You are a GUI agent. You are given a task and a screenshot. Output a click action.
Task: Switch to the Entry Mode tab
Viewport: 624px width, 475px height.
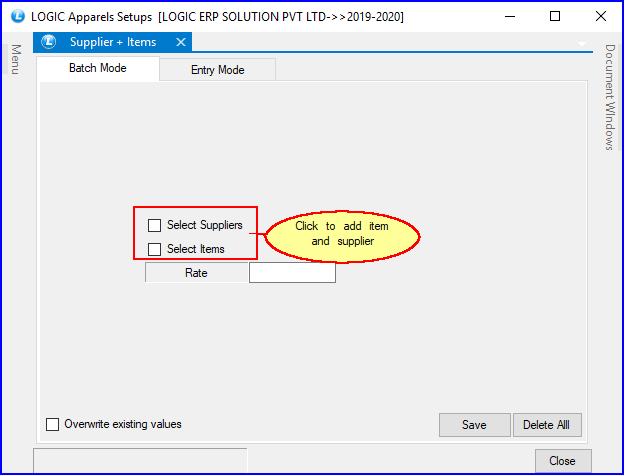tap(217, 70)
